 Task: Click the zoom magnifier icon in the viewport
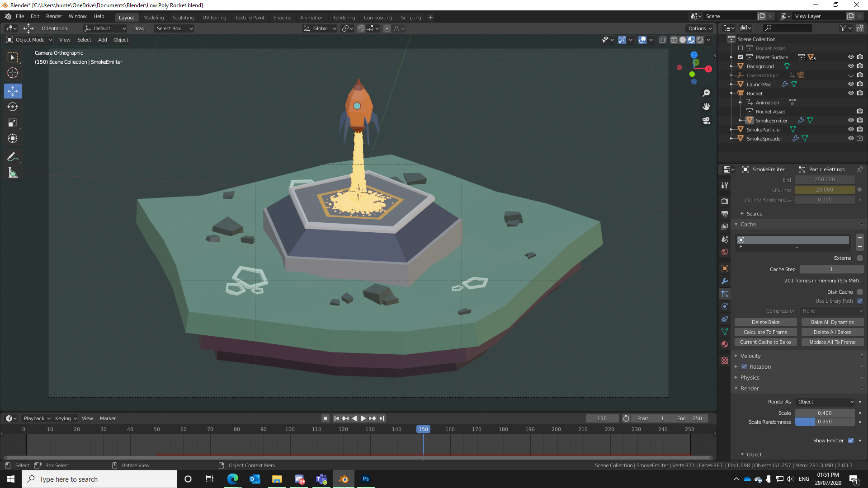706,93
